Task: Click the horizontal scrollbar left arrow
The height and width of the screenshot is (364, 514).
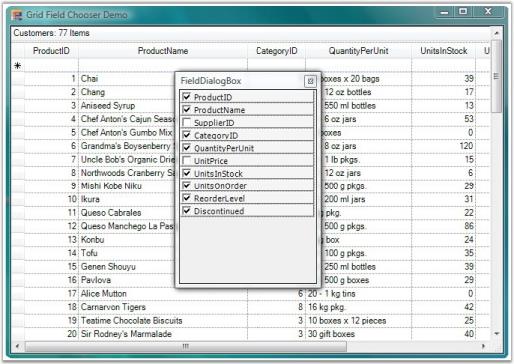Action: click(18, 346)
